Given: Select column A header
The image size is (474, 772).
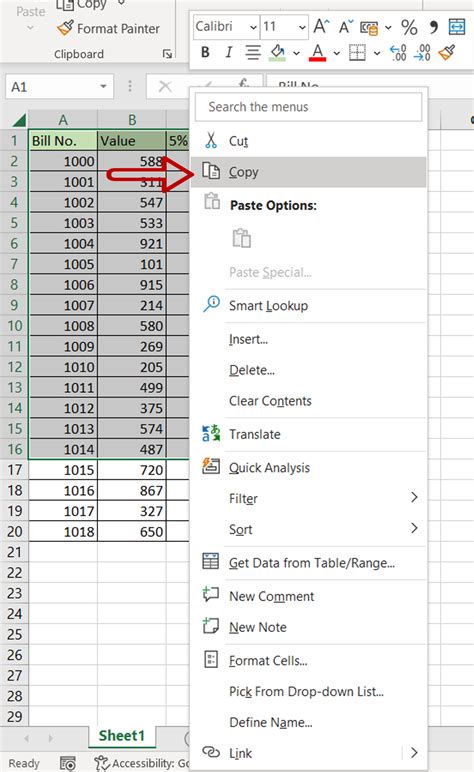Looking at the screenshot, I should pos(63,120).
